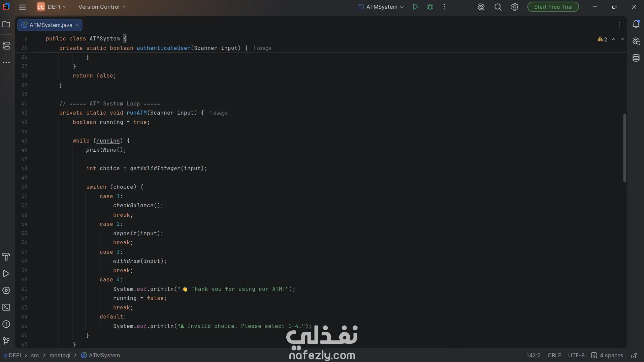Open the Terminal tool window
Image resolution: width=644 pixels, height=362 pixels.
coord(6,307)
